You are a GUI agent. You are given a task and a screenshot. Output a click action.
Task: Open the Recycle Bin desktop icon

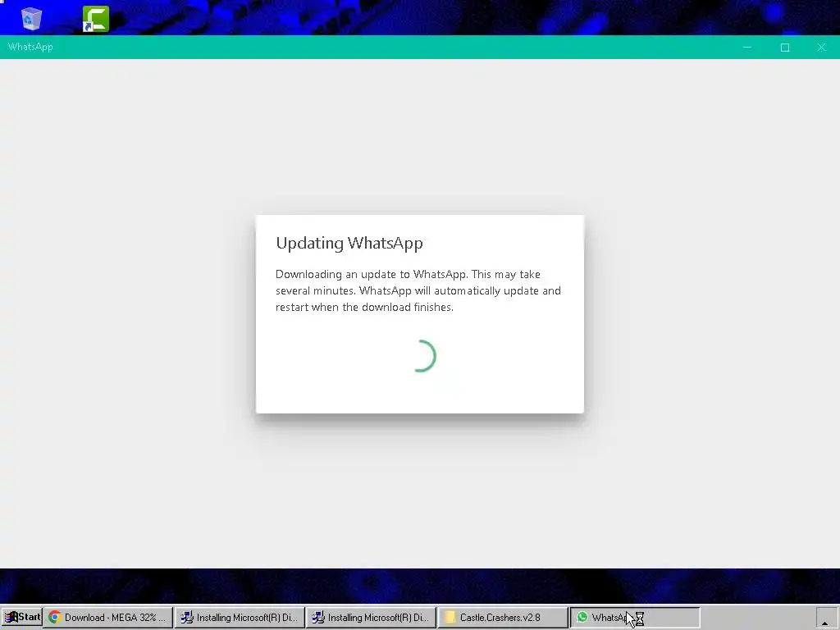31,18
